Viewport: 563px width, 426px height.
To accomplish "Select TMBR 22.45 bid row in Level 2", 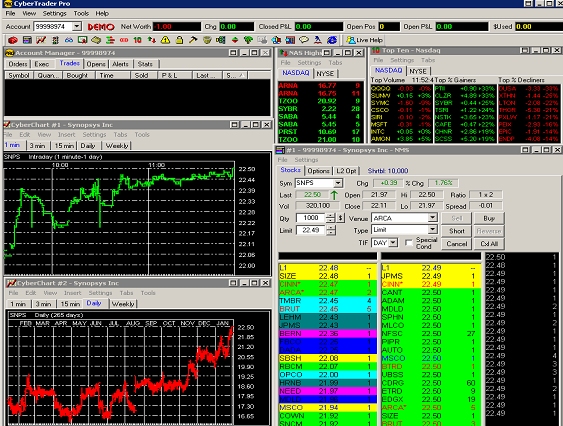I will 328,301.
